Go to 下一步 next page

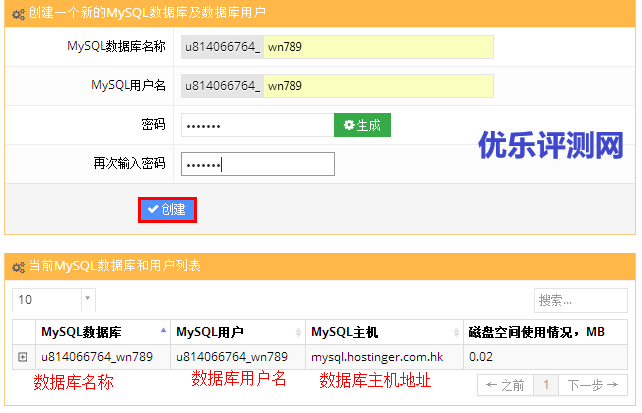click(594, 385)
